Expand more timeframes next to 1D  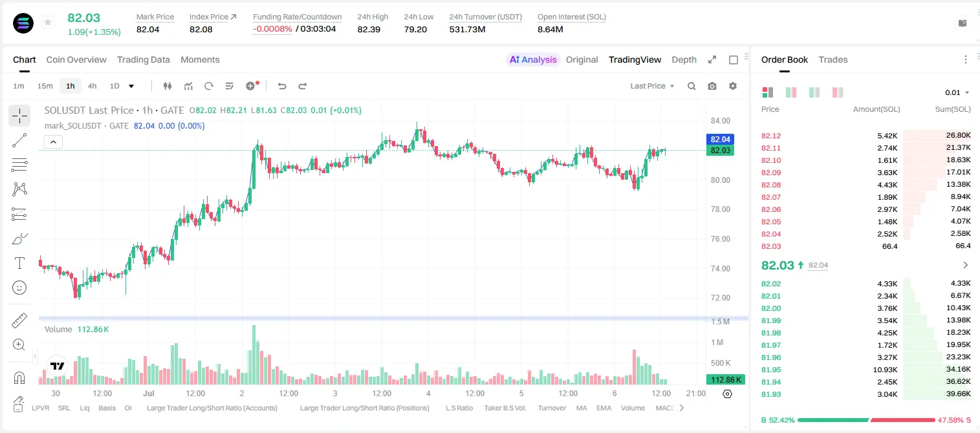click(x=131, y=86)
